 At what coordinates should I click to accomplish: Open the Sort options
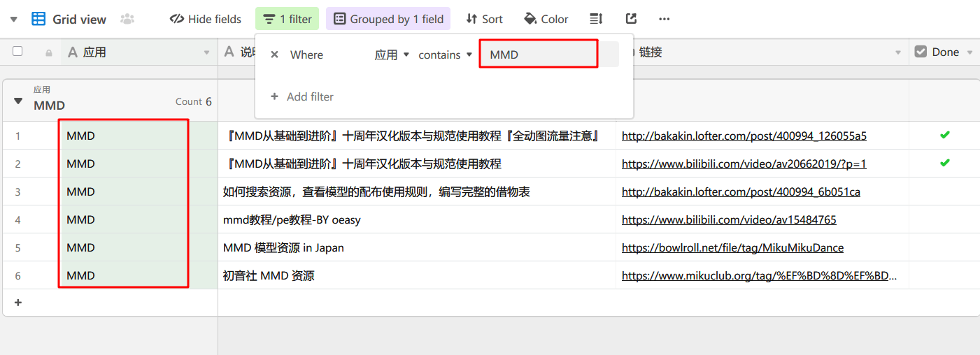[x=484, y=19]
